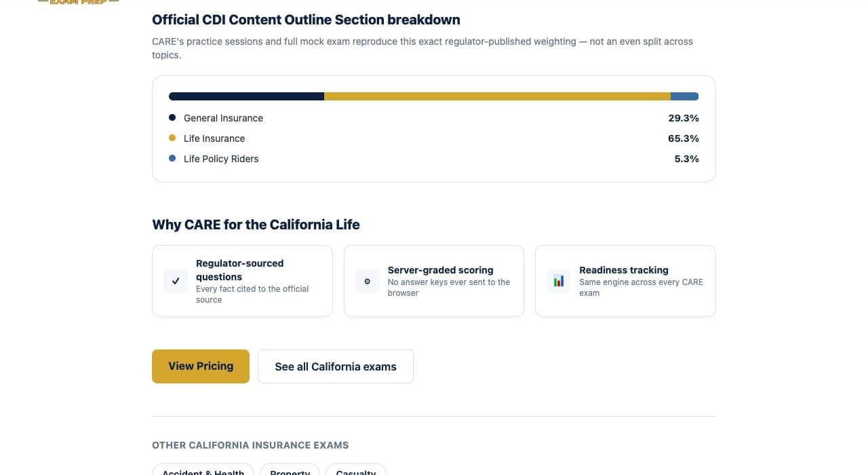868x475 pixels.
Task: Click the checkmark icon for Regulator-sourced questions
Action: click(176, 281)
